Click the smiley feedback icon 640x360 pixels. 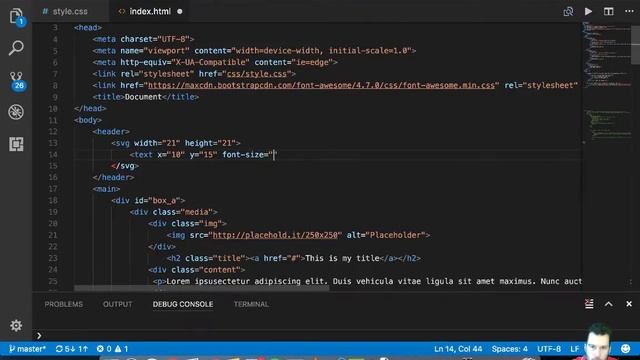625,349
